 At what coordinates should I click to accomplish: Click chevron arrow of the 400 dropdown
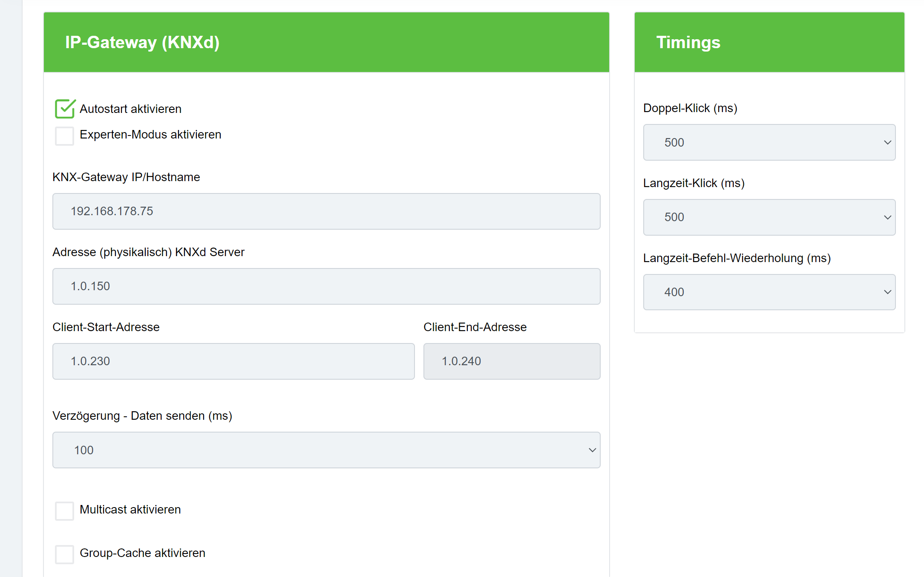pyautogui.click(x=887, y=292)
